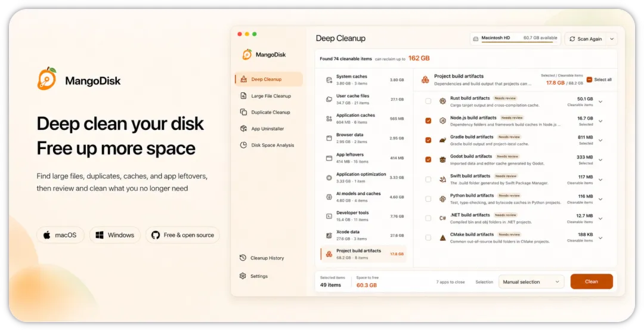The width and height of the screenshot is (644, 331).
Task: Uncheck the Godot build artifacts checkbox
Action: pos(428,159)
